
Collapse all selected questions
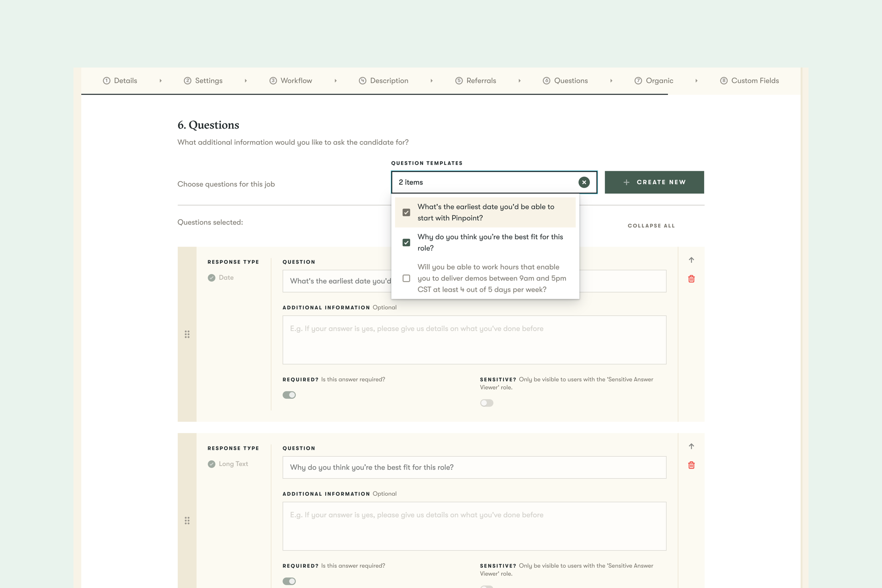tap(651, 226)
